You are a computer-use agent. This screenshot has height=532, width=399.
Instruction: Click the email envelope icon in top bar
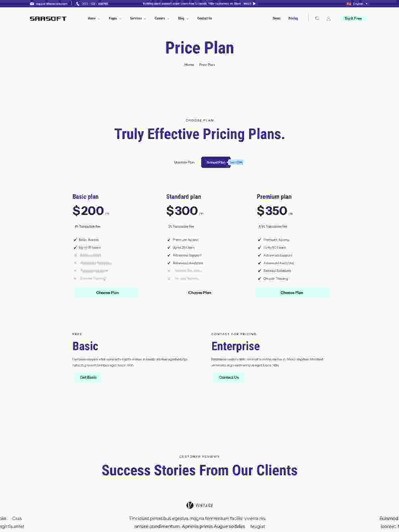click(32, 4)
